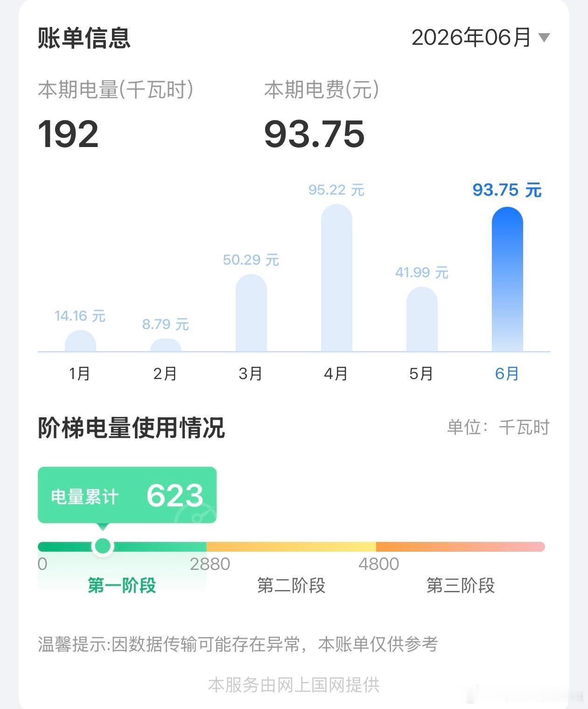This screenshot has height=709, width=588.
Task: Click the bold 93.75 元 chart label
Action: [x=507, y=190]
